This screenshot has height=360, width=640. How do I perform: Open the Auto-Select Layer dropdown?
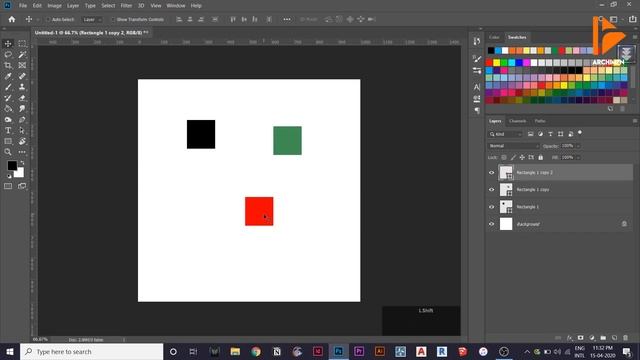click(x=92, y=19)
